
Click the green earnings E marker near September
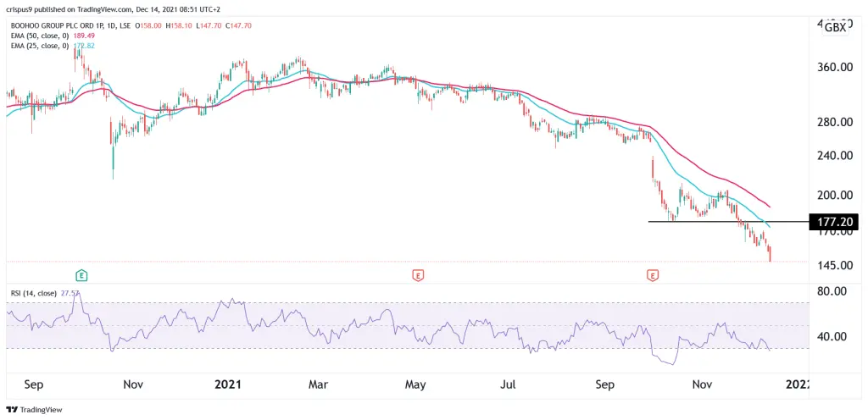81,274
